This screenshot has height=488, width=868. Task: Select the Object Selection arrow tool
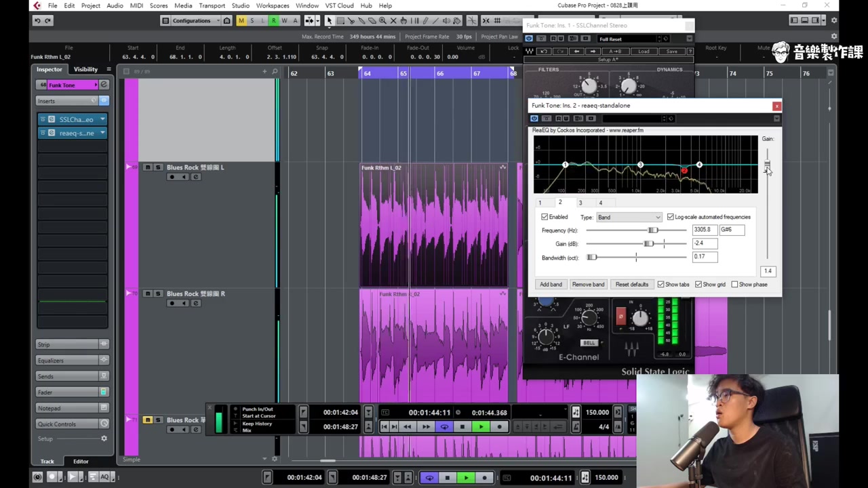coord(329,20)
